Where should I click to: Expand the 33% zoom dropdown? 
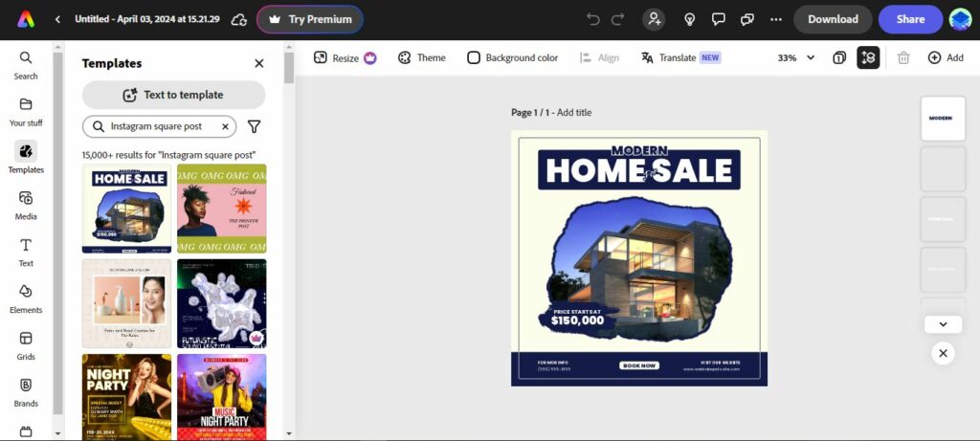tap(796, 57)
